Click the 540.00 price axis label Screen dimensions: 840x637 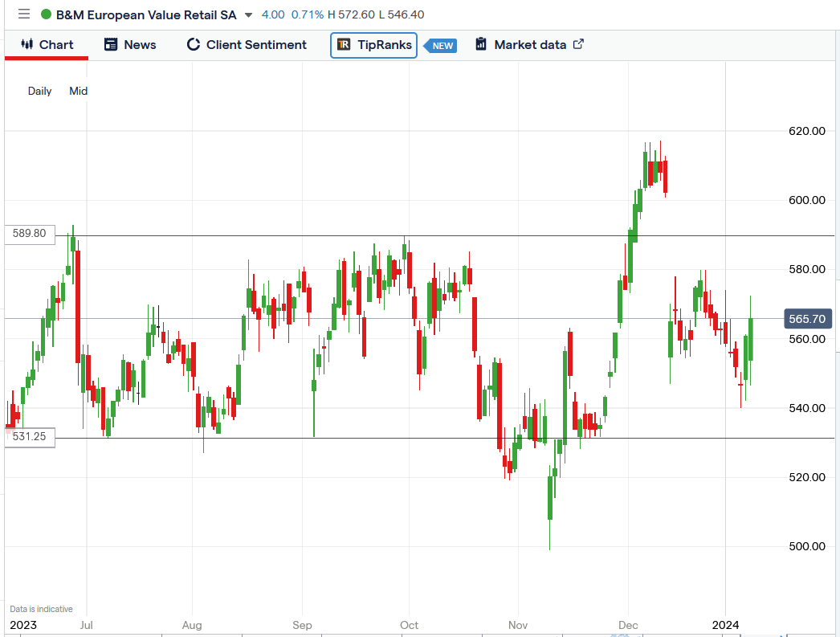pyautogui.click(x=807, y=408)
